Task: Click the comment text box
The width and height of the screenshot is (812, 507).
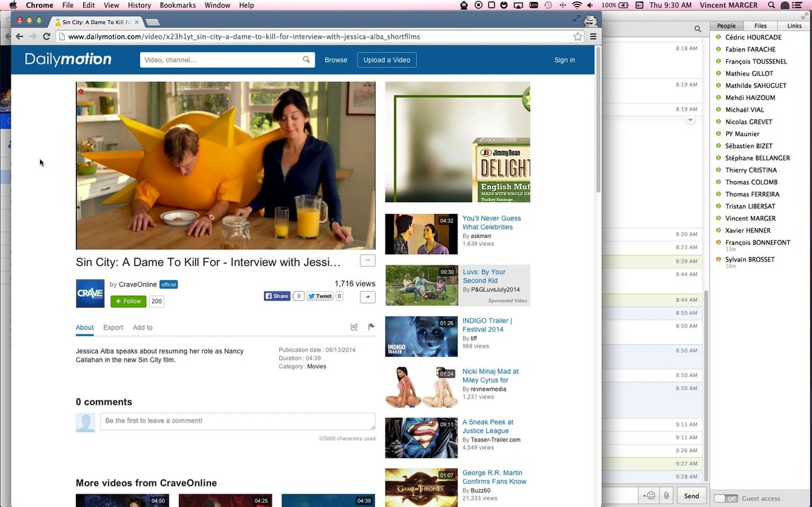Action: [238, 421]
